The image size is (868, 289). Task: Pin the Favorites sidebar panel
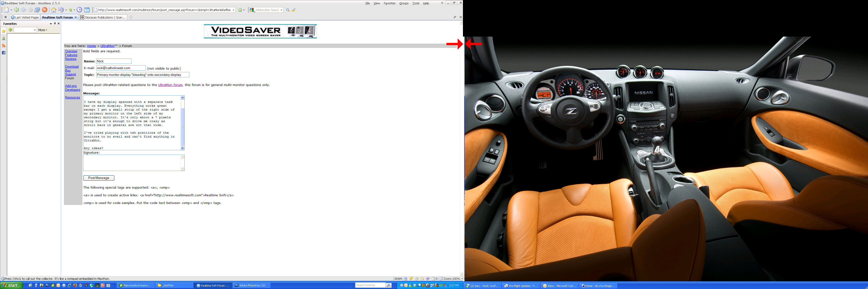point(54,24)
